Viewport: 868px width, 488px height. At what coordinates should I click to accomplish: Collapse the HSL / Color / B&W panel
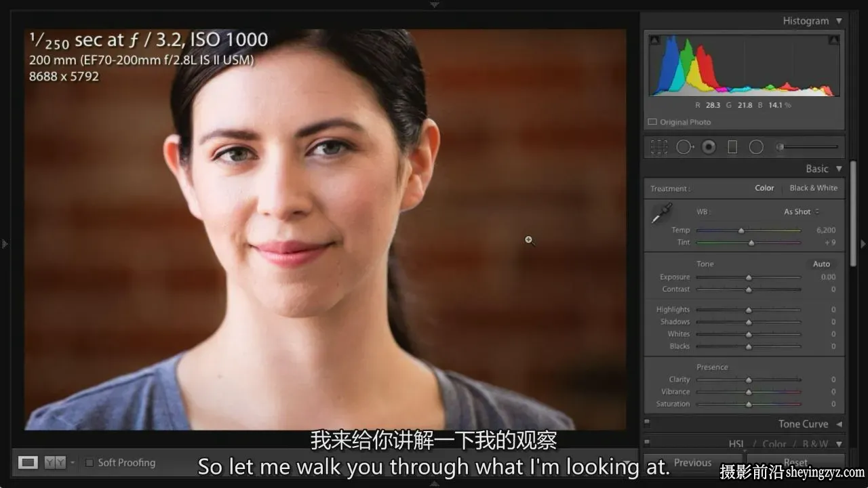pos(839,444)
